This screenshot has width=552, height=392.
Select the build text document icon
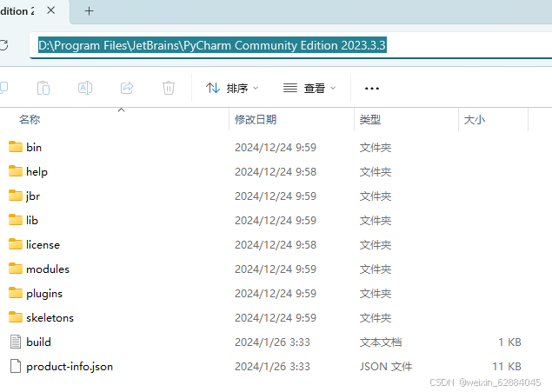pyautogui.click(x=16, y=342)
